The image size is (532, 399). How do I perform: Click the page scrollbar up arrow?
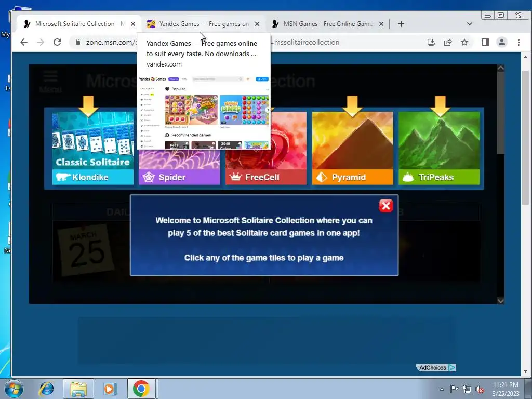click(x=526, y=57)
